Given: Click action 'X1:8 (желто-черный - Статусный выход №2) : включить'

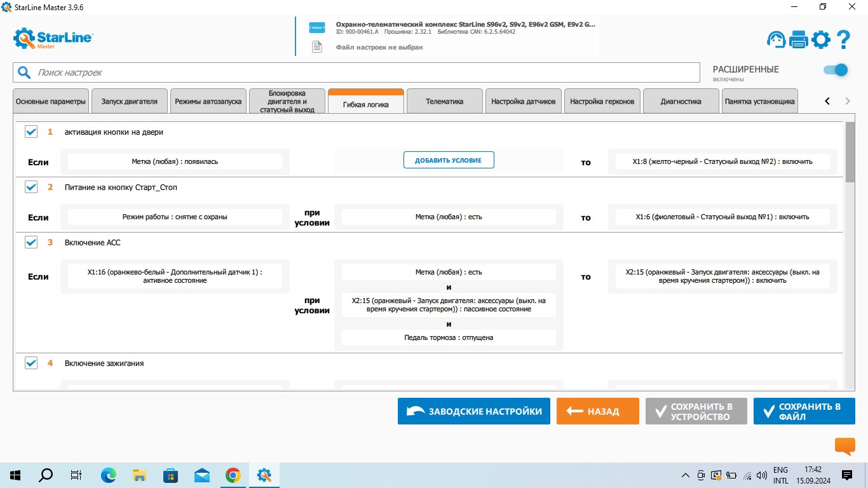Looking at the screenshot, I should 722,162.
